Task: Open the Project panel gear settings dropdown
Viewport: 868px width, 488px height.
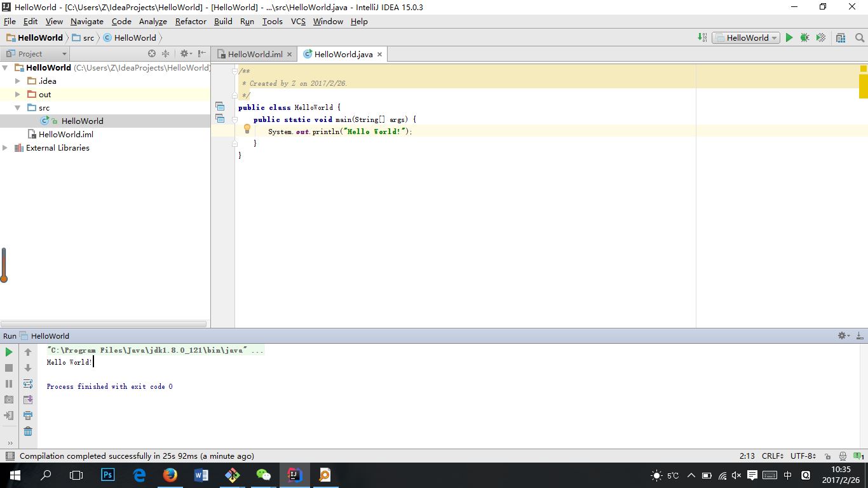Action: [185, 54]
